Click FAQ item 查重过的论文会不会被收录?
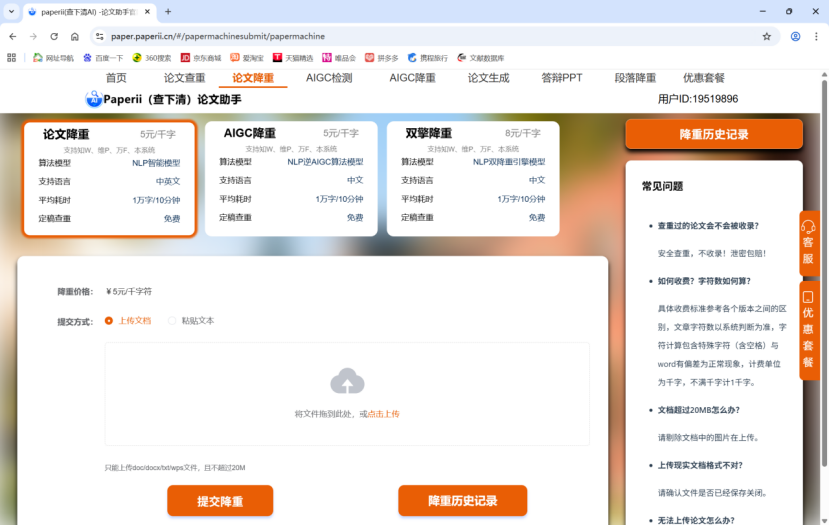 708,226
